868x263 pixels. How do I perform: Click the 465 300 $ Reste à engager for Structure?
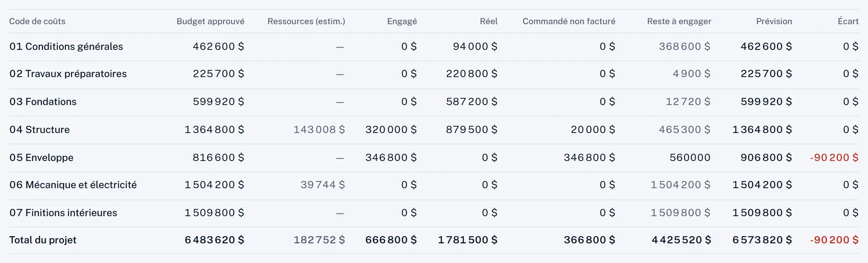coord(684,130)
